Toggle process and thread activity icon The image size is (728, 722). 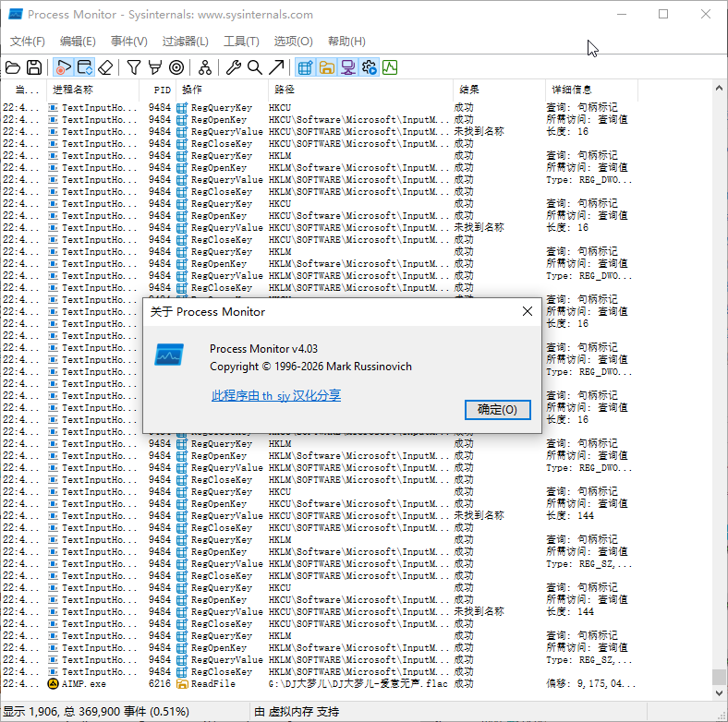(x=370, y=67)
